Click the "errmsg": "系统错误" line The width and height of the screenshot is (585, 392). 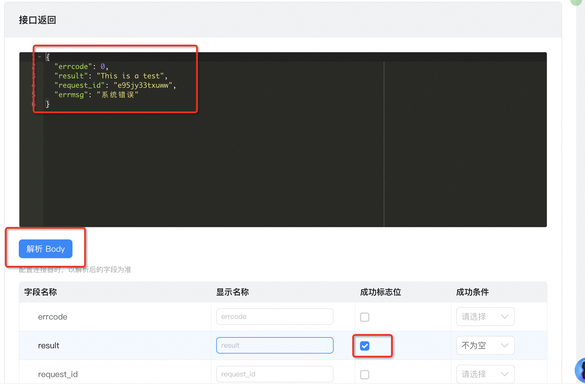(96, 95)
